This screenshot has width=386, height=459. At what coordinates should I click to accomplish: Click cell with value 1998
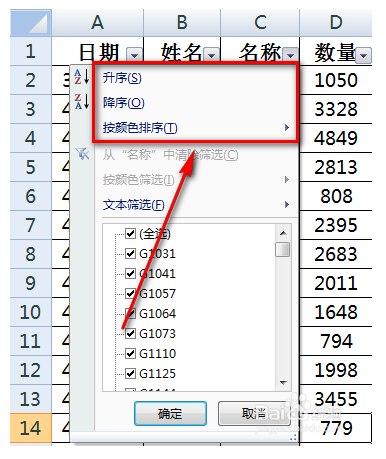point(336,370)
